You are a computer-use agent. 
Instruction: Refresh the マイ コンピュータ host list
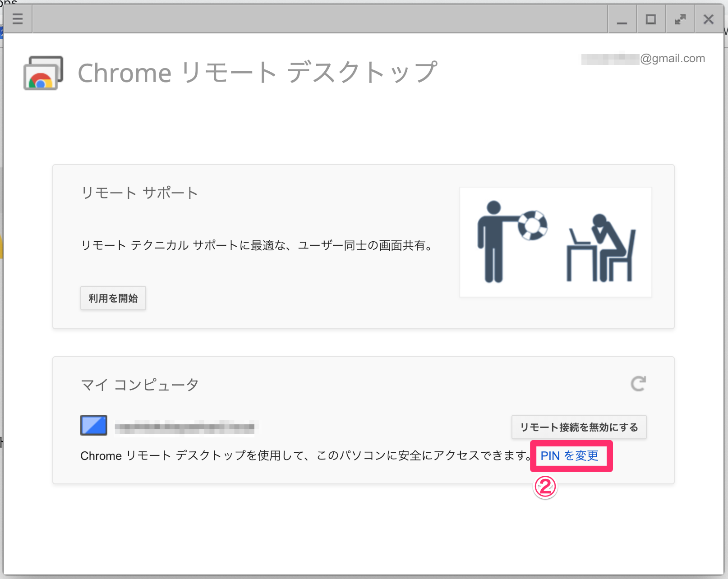click(x=638, y=384)
